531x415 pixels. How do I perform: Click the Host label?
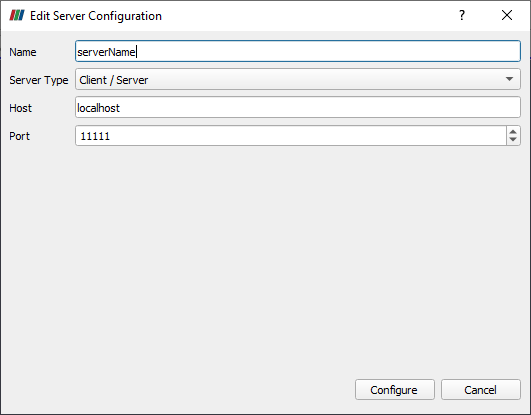click(x=20, y=108)
